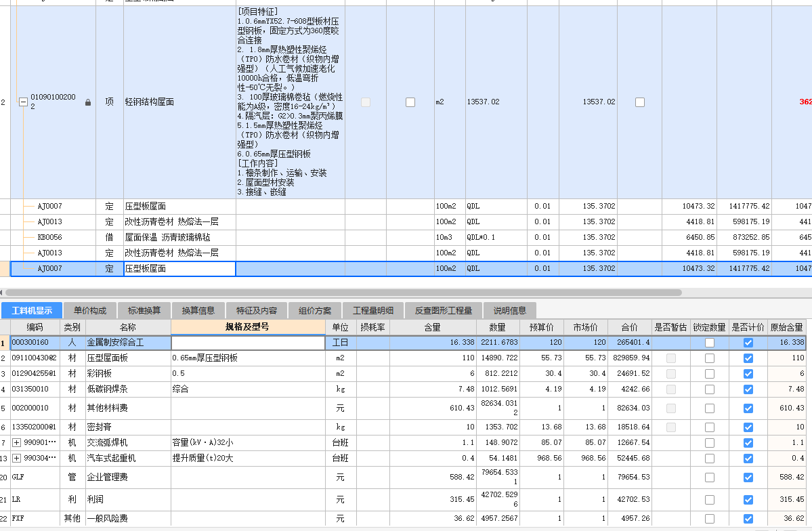Screen dimensions: 812x531
Task: Collapse the 轻钢结构屋面 item tree node
Action: pyautogui.click(x=23, y=102)
